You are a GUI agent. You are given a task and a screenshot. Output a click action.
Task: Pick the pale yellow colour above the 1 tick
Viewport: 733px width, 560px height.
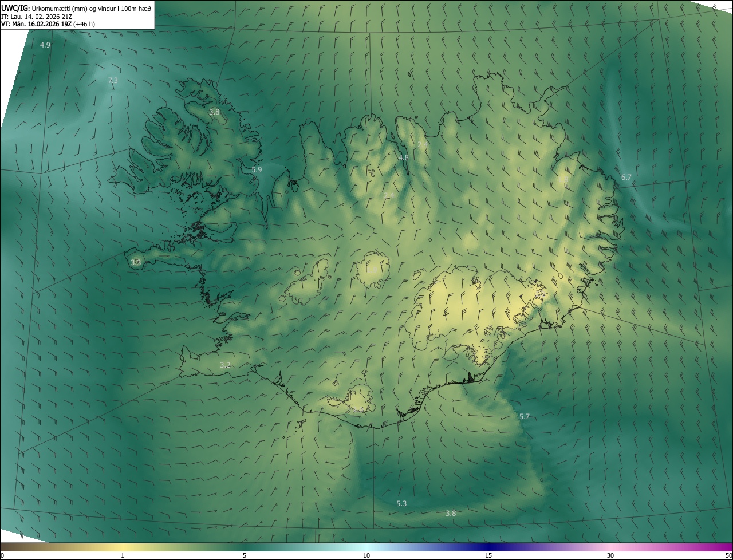coord(123,547)
